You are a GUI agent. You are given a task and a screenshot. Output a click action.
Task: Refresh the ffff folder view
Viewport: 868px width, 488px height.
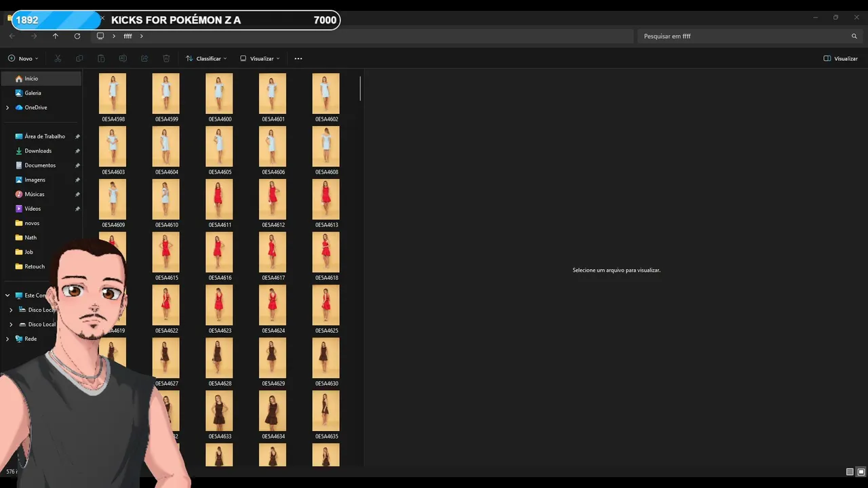[77, 36]
